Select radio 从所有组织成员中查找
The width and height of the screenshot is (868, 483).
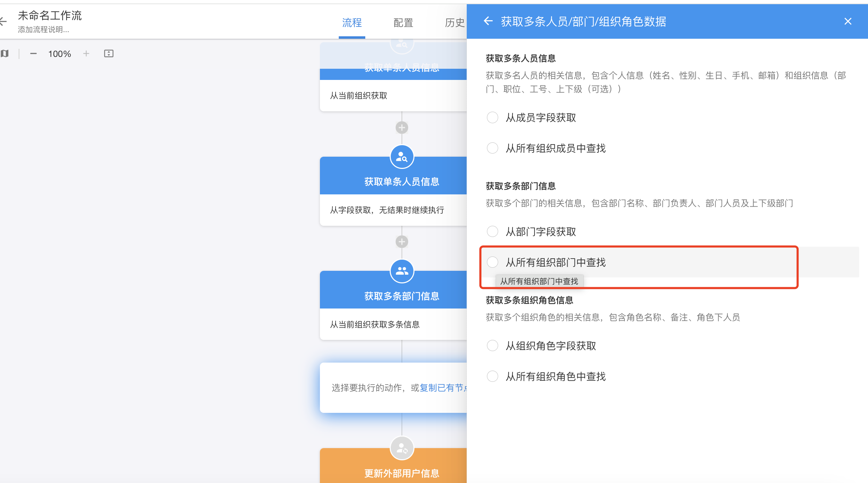(x=492, y=148)
